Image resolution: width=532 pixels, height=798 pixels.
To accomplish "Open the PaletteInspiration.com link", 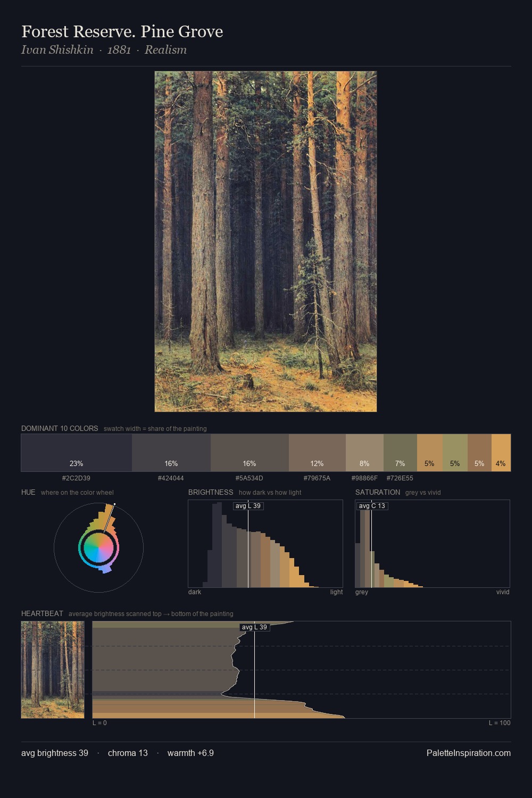I will pyautogui.click(x=469, y=753).
